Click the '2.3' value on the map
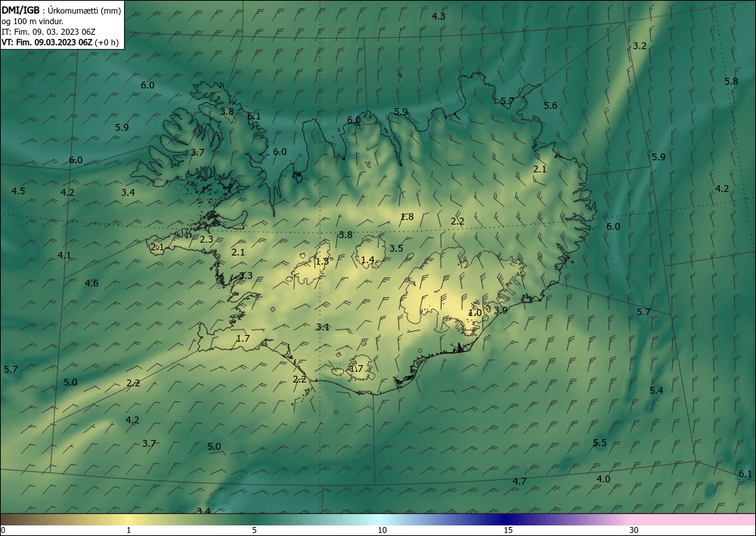Image resolution: width=756 pixels, height=536 pixels. point(206,240)
